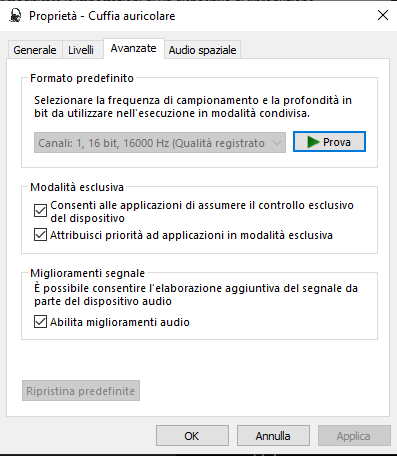Click the Proprietà - Cuffia auricolare title text
The image size is (397, 456).
(102, 16)
